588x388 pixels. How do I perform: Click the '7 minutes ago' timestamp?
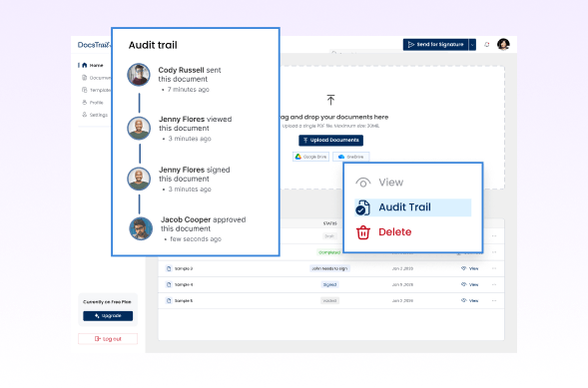(x=189, y=90)
